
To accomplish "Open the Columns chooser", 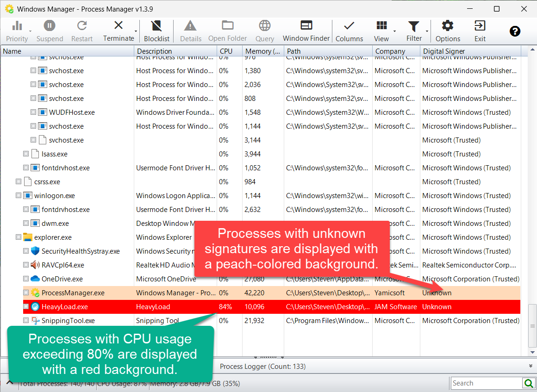I will [x=349, y=31].
